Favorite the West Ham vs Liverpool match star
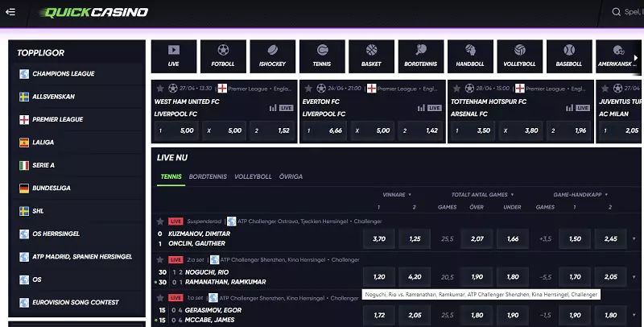Screen dimensions: 644x327 [x=160, y=88]
